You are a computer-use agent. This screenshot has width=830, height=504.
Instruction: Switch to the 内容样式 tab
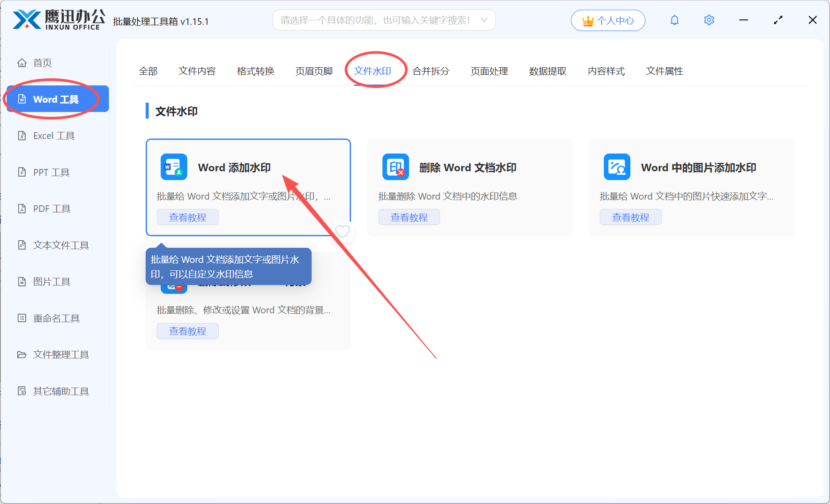click(x=606, y=71)
